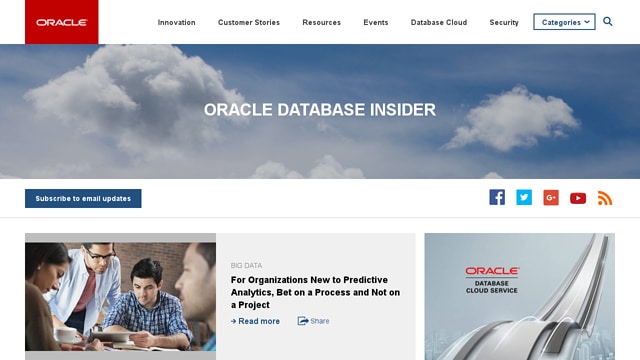640x360 pixels.
Task: Open the Facebook social icon
Action: tap(497, 197)
